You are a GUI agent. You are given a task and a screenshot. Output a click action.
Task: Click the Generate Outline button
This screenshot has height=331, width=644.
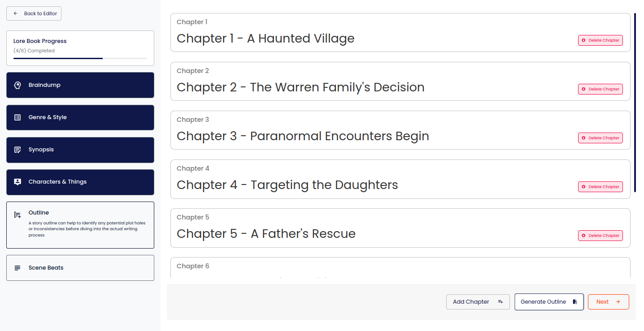pos(549,301)
